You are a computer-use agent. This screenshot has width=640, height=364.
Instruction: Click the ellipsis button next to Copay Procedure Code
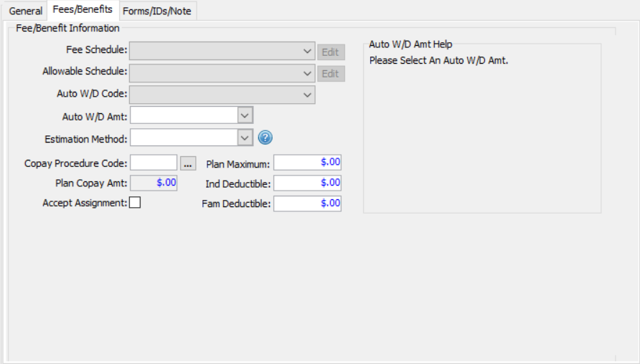pos(188,163)
